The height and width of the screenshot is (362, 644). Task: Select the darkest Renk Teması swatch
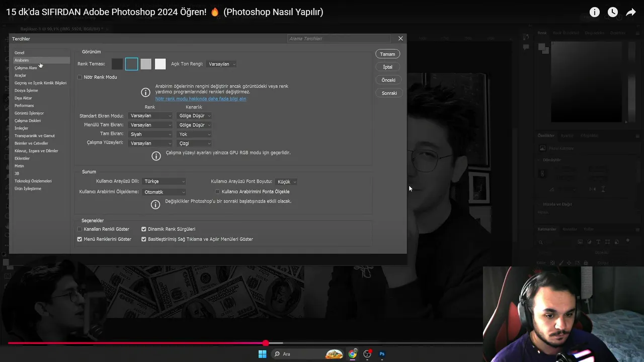coord(117,64)
